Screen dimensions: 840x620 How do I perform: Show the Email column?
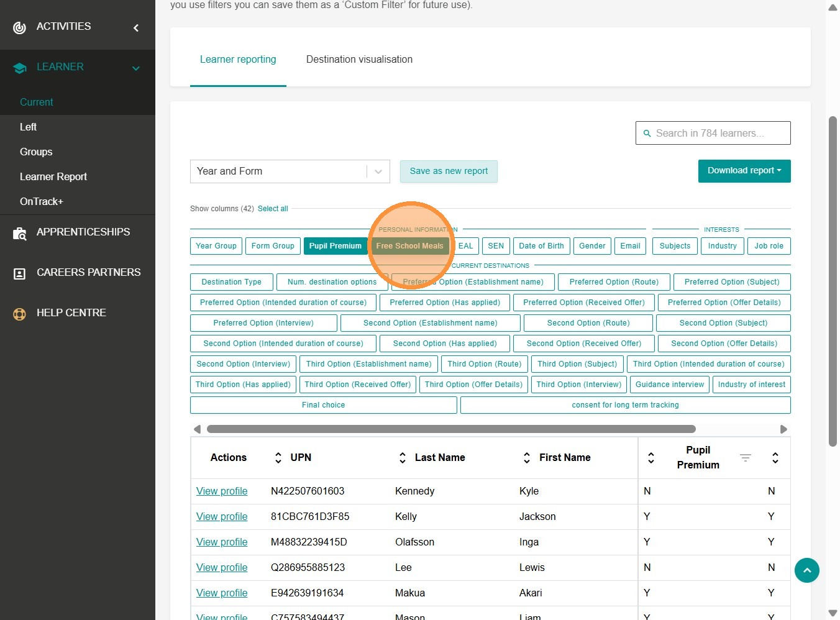(630, 246)
